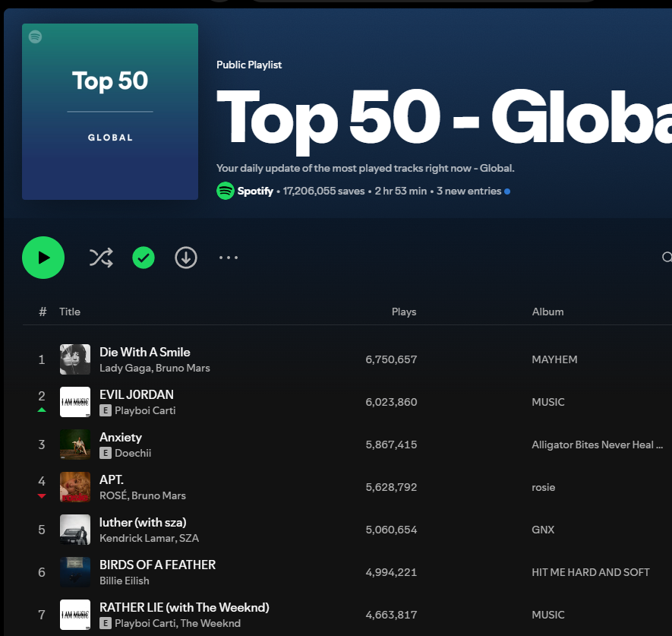Select the playlist description text
672x636 pixels.
click(365, 168)
